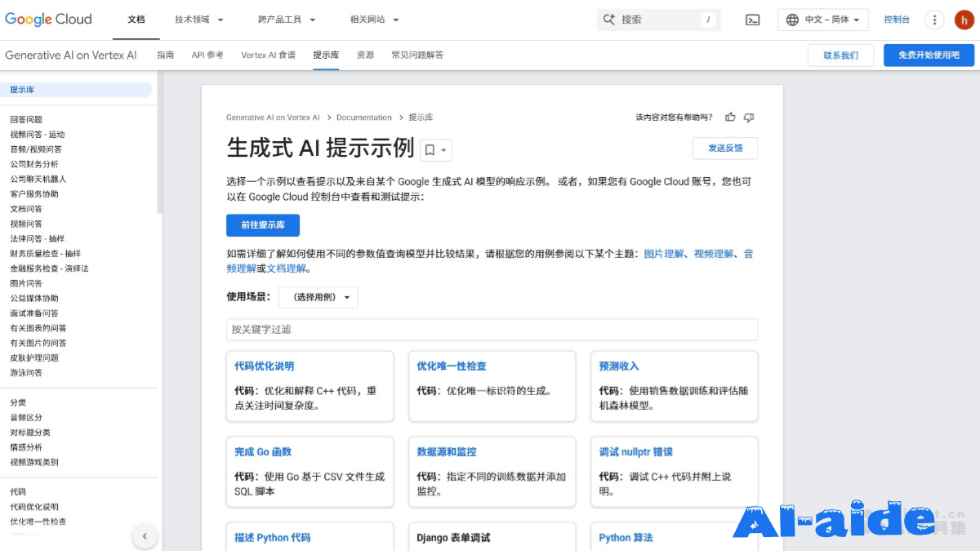
Task: Open the 选择用例 use-case dropdown
Action: 318,297
